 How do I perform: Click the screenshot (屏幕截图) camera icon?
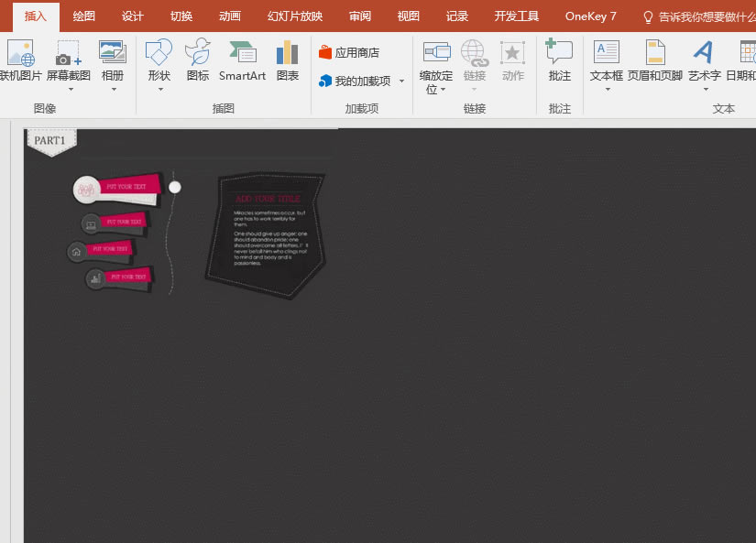coord(68,53)
